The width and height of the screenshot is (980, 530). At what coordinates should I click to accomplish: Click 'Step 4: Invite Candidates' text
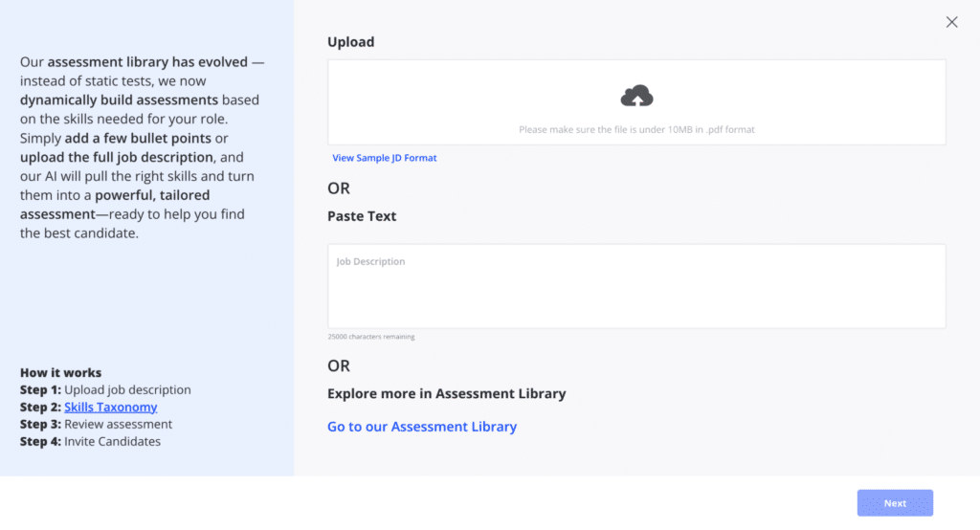[x=91, y=441]
